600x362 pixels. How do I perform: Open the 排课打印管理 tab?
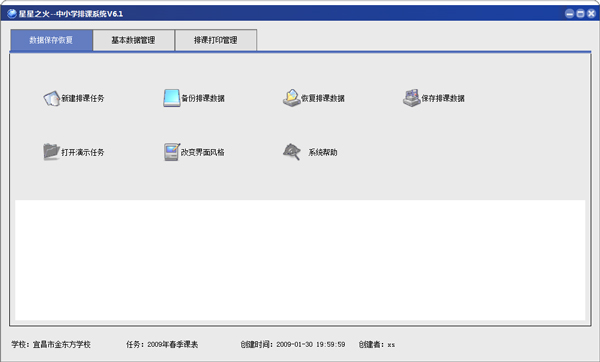(216, 40)
